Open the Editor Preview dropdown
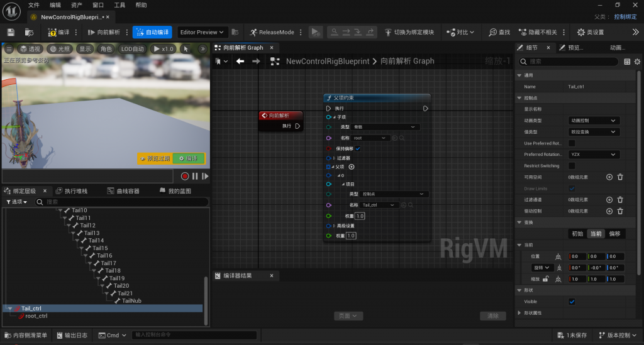The width and height of the screenshot is (644, 345). (x=202, y=32)
